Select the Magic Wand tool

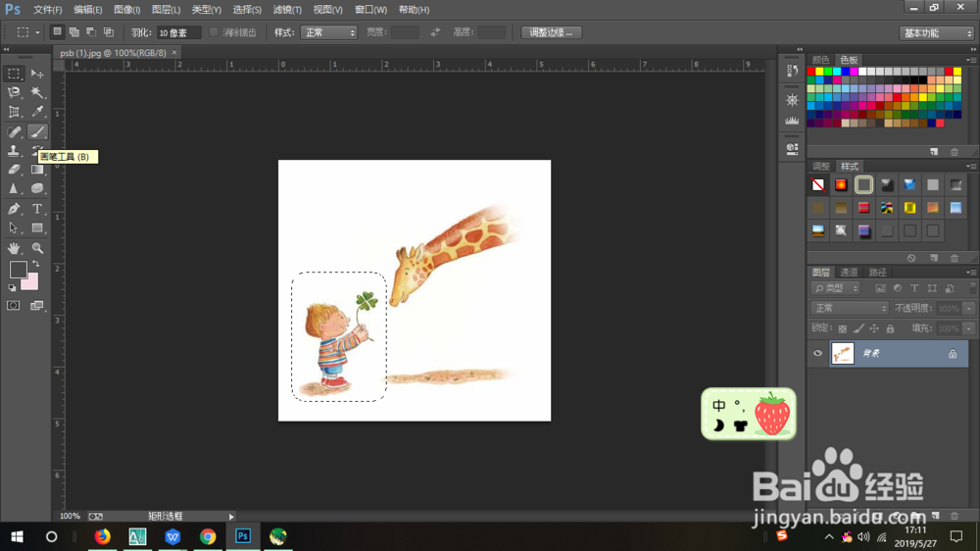coord(37,92)
